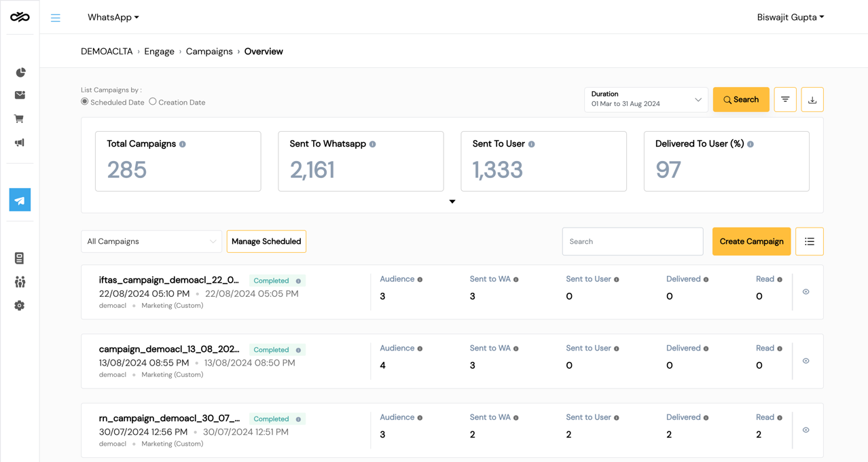Viewport: 868px width, 462px height.
Task: Click the Sent To Whatsapp 2,161 card
Action: point(361,161)
